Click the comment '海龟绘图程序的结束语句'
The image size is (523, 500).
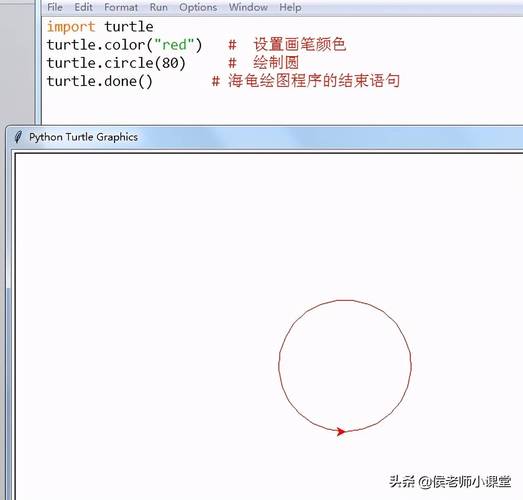click(314, 81)
